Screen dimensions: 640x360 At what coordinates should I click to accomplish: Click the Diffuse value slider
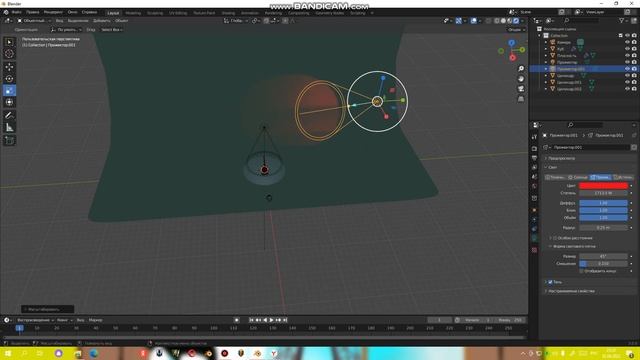point(603,203)
